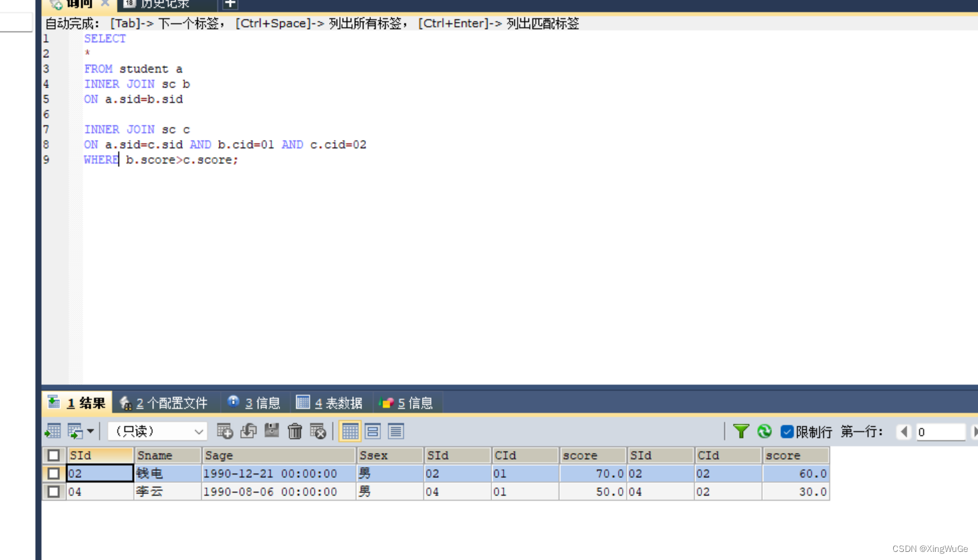Open the 5 信息 tab

(x=407, y=403)
